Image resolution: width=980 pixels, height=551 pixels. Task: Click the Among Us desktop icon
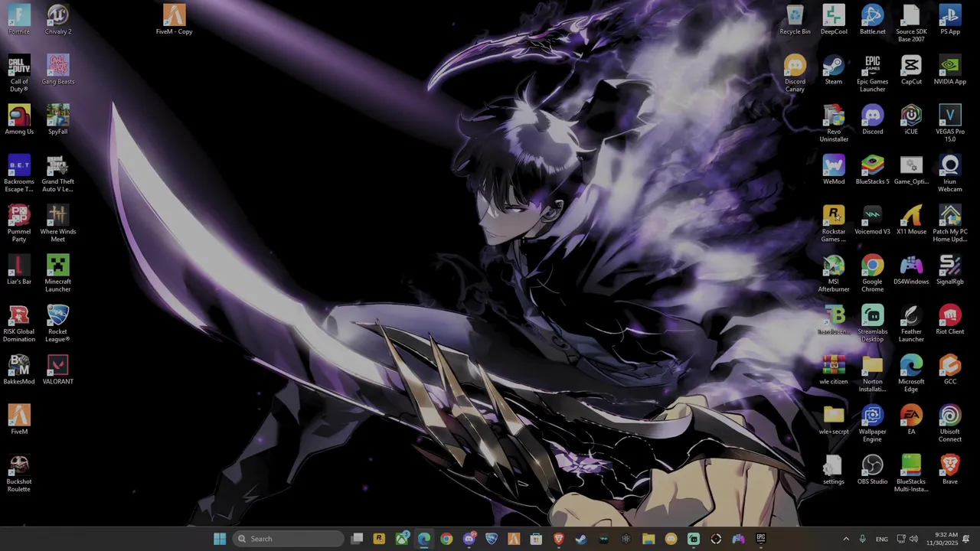click(x=19, y=119)
